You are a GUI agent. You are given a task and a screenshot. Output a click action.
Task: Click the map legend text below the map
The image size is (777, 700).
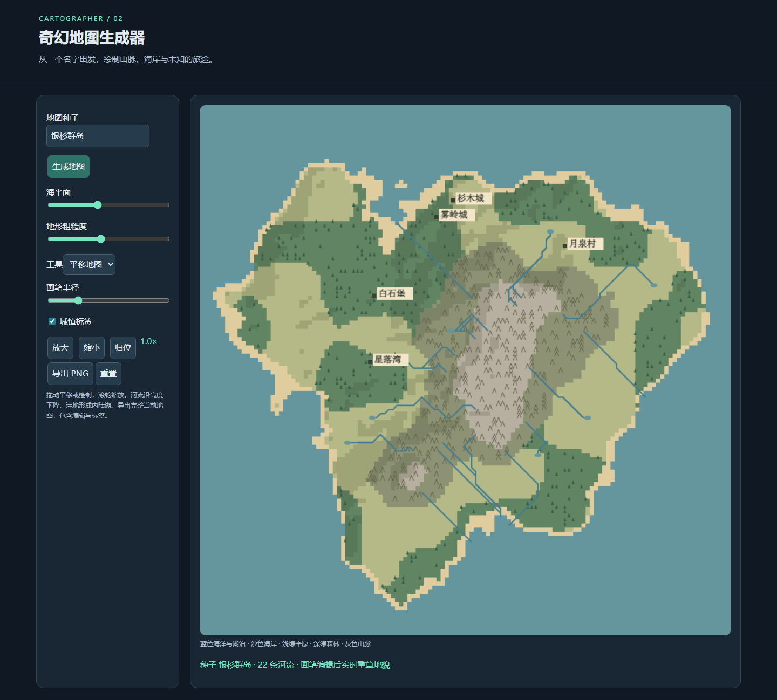pyautogui.click(x=285, y=644)
